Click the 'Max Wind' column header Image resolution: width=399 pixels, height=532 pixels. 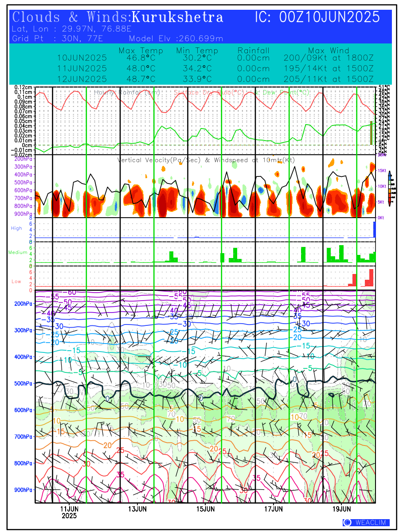pos(329,51)
